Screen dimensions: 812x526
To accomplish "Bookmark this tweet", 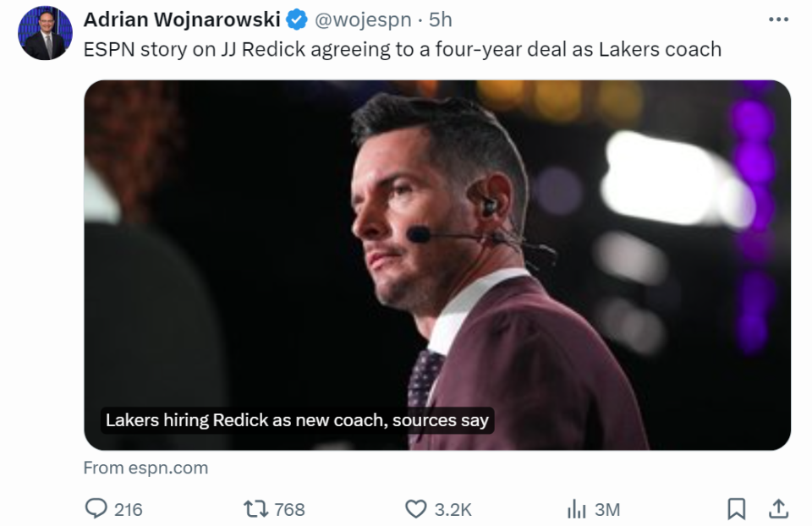I will point(737,509).
